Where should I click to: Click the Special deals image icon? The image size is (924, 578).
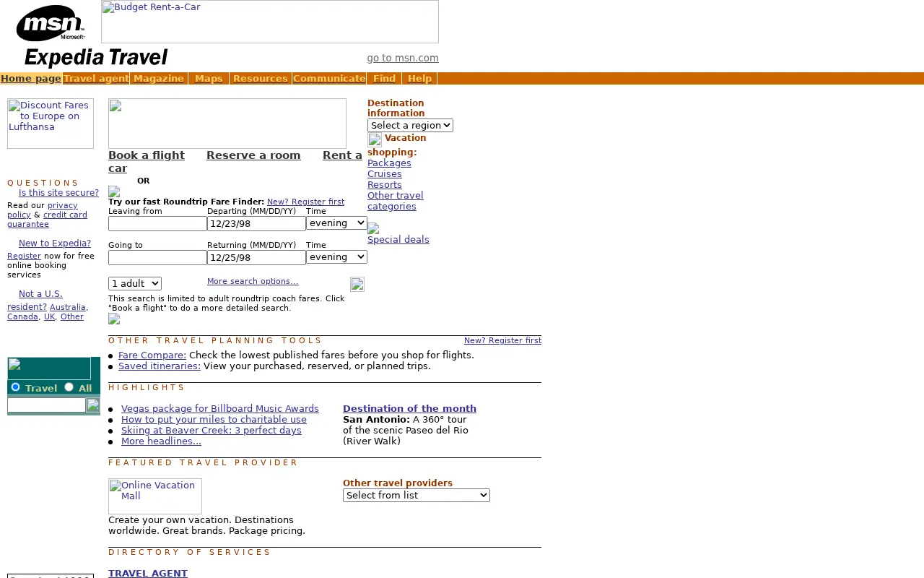[x=373, y=228]
